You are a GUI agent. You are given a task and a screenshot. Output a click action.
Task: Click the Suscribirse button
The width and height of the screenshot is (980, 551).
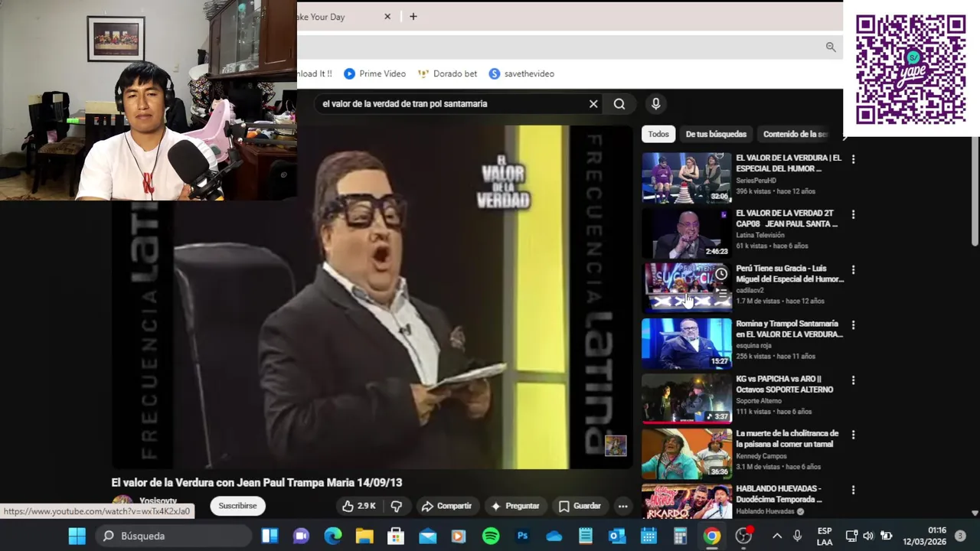[x=237, y=506]
